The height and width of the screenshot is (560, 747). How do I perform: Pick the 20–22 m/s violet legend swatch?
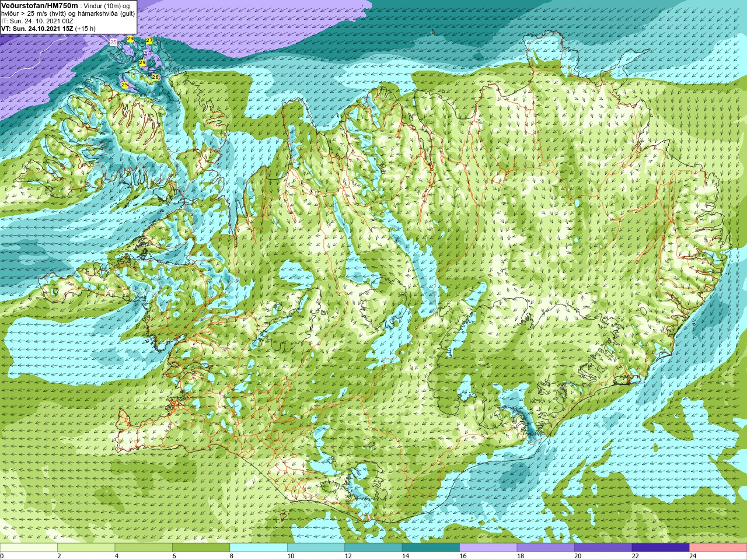click(603, 548)
